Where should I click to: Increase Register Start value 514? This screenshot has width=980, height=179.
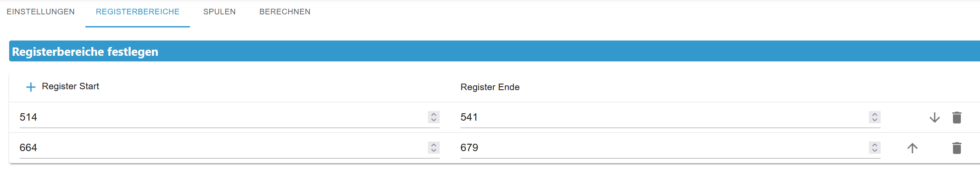(434, 115)
